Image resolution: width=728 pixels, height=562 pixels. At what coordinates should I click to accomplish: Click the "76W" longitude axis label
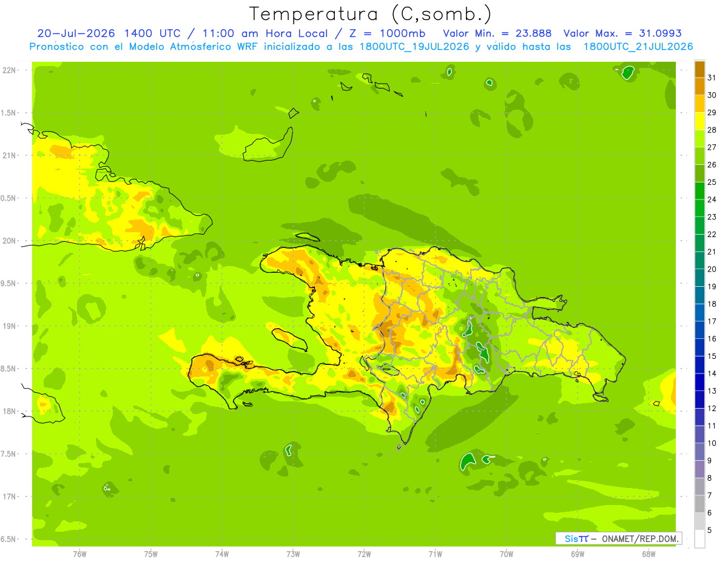click(79, 554)
